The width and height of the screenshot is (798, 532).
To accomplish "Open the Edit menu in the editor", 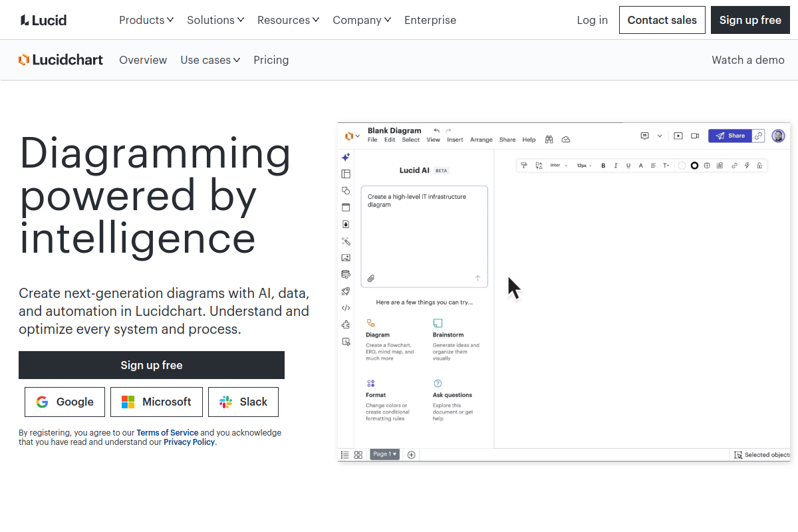I will [x=390, y=140].
